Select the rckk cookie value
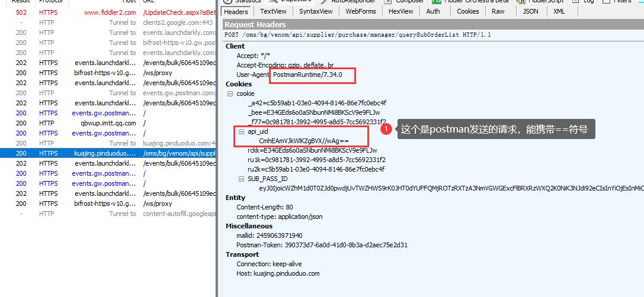 [312, 150]
